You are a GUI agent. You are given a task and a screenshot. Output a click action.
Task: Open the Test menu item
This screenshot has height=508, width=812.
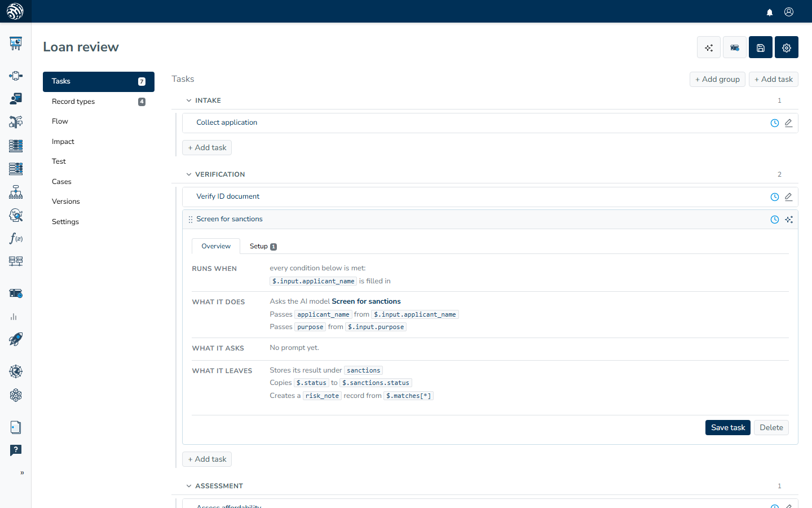point(99,161)
